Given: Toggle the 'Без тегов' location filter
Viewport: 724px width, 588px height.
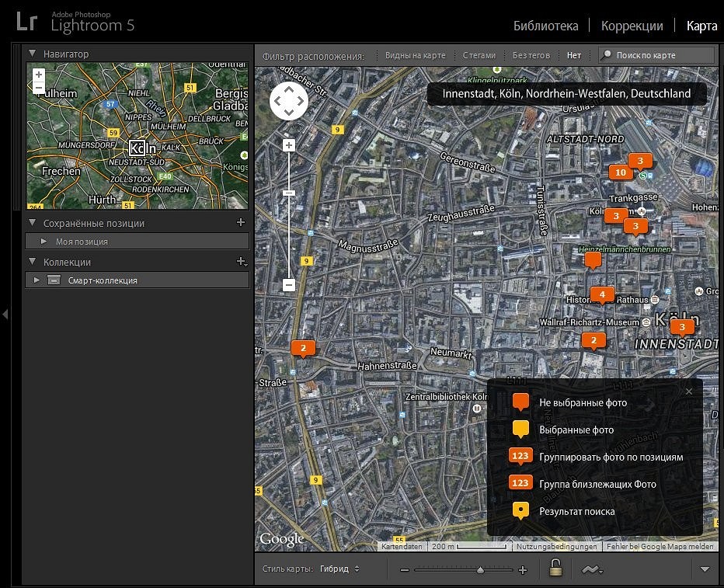Looking at the screenshot, I should (x=531, y=55).
